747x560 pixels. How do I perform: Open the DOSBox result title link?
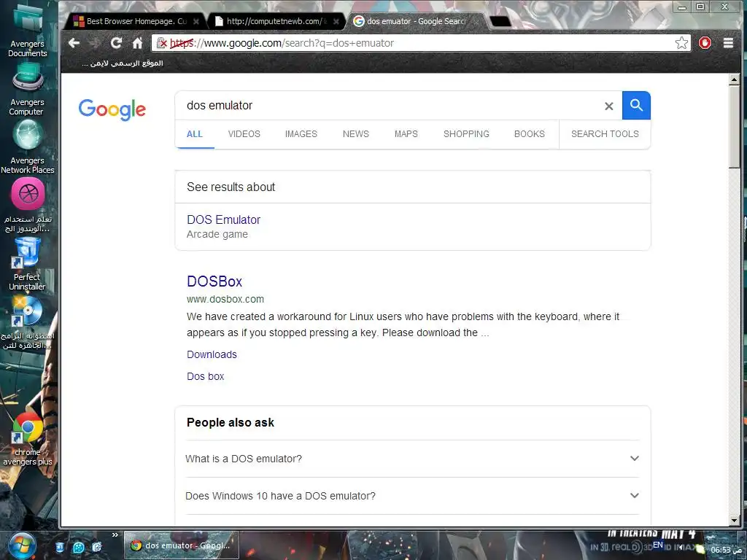tap(214, 281)
